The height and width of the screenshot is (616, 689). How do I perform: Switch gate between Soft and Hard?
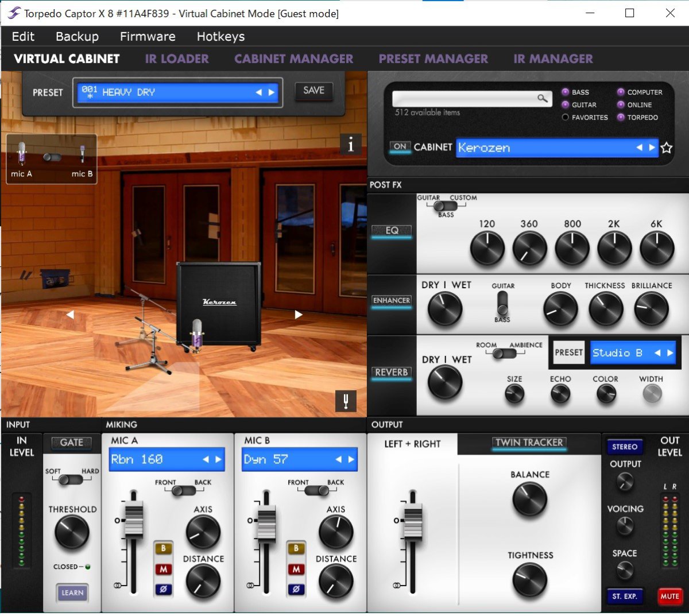(71, 480)
